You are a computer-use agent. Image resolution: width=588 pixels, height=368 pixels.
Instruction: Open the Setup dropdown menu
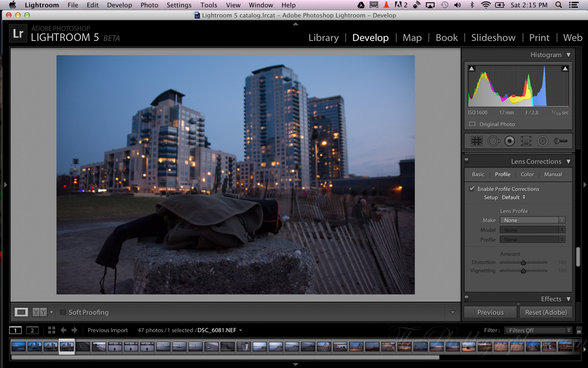pos(514,197)
